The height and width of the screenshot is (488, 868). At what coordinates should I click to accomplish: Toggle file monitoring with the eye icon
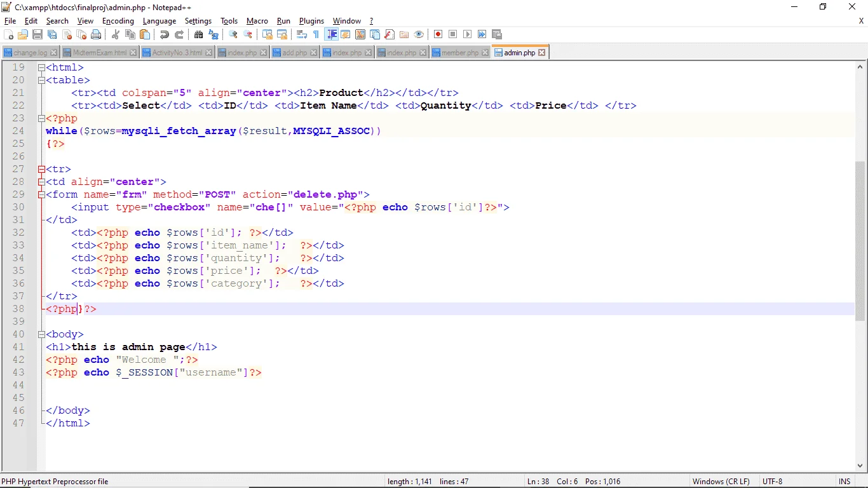tap(419, 34)
